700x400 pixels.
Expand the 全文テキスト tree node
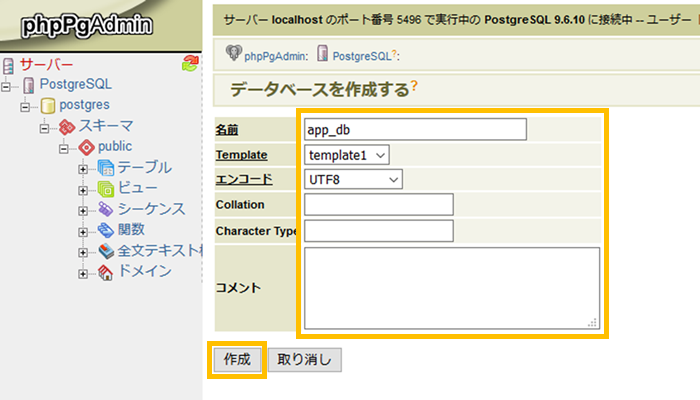tap(83, 251)
